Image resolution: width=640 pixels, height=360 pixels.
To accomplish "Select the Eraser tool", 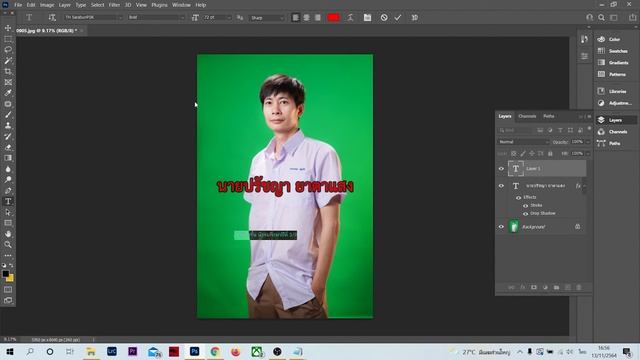I will click(8, 147).
